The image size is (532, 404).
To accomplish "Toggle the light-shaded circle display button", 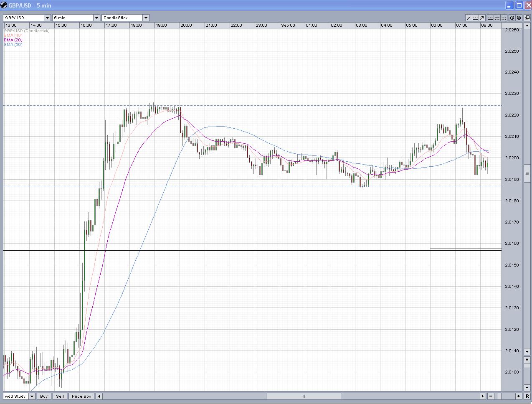I will pos(512,18).
